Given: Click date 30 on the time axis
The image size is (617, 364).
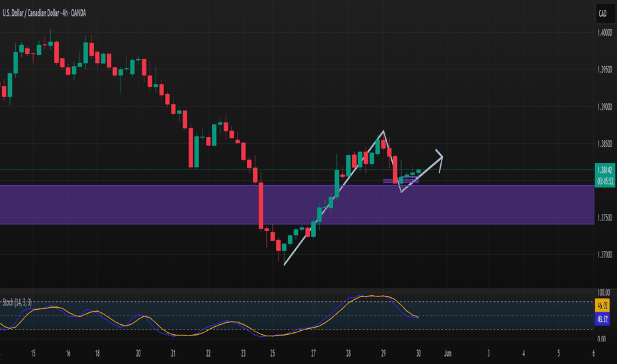Looking at the screenshot, I should point(418,353).
